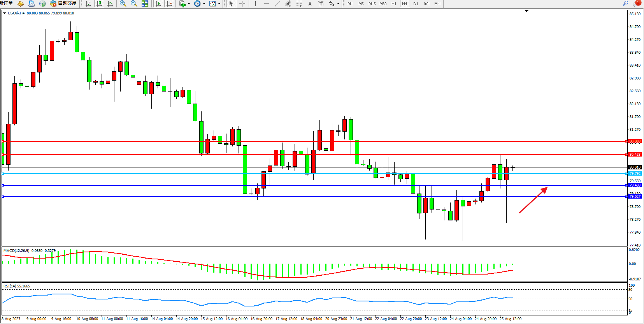
Task: Toggle the chart shift button
Action: click(169, 4)
